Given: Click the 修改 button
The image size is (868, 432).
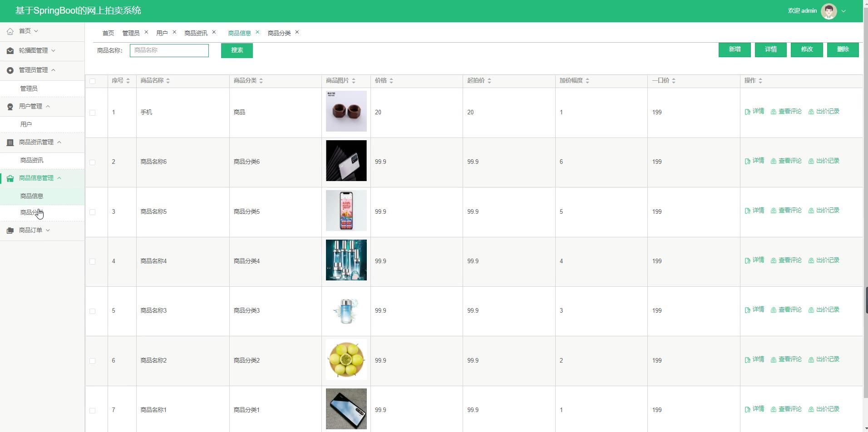Looking at the screenshot, I should pos(807,49).
